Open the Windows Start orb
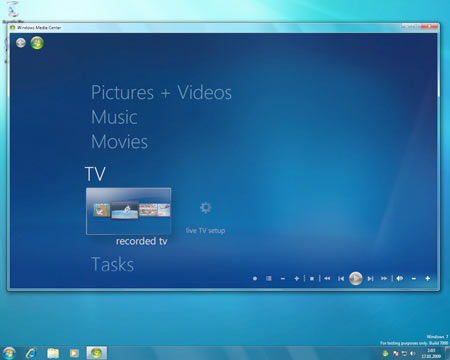The height and width of the screenshot is (360, 450). [9, 353]
